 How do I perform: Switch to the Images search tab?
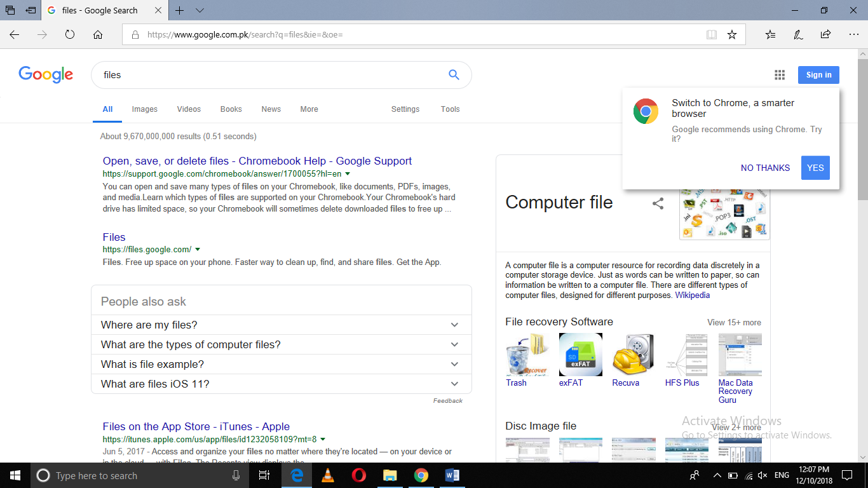(144, 109)
